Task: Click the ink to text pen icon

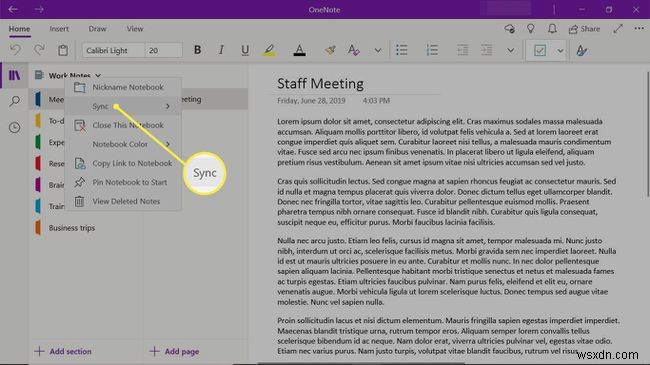Action: [582, 51]
